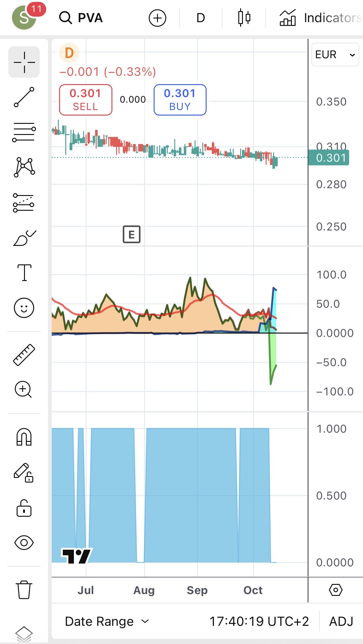Click the blue 0.301 BUY button
The image size is (363, 644).
180,100
